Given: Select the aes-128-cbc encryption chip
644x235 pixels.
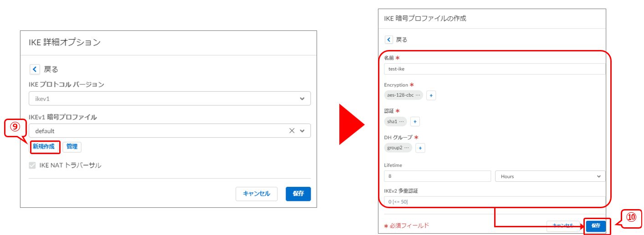Looking at the screenshot, I should 403,95.
